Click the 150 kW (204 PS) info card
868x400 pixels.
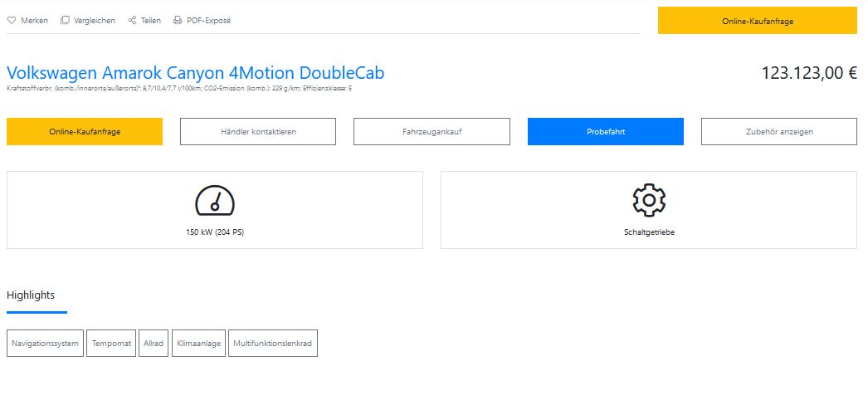coord(215,210)
